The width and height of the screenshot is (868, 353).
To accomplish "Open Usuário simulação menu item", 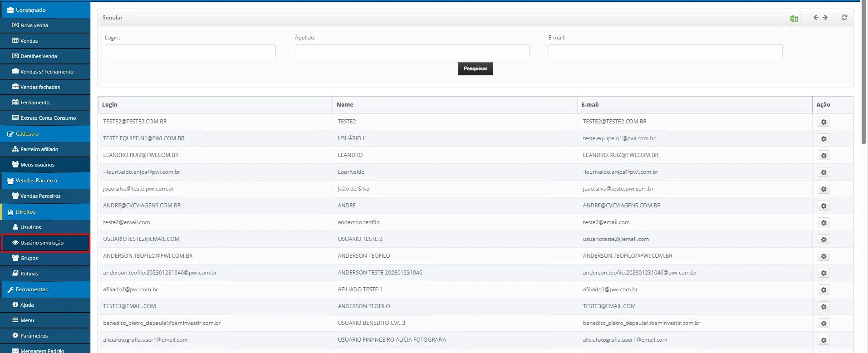I will pyautogui.click(x=42, y=243).
